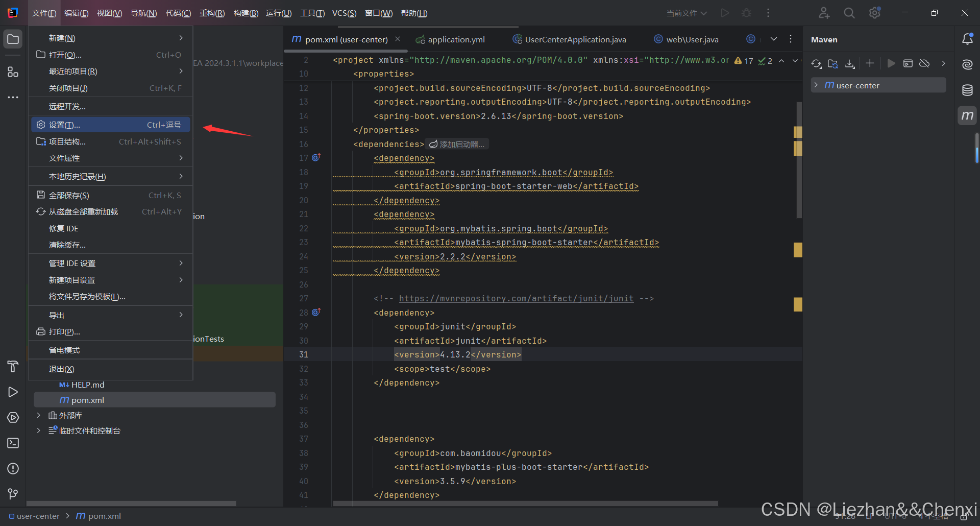Reload all Maven projects
This screenshot has width=980, height=526.
[x=816, y=64]
